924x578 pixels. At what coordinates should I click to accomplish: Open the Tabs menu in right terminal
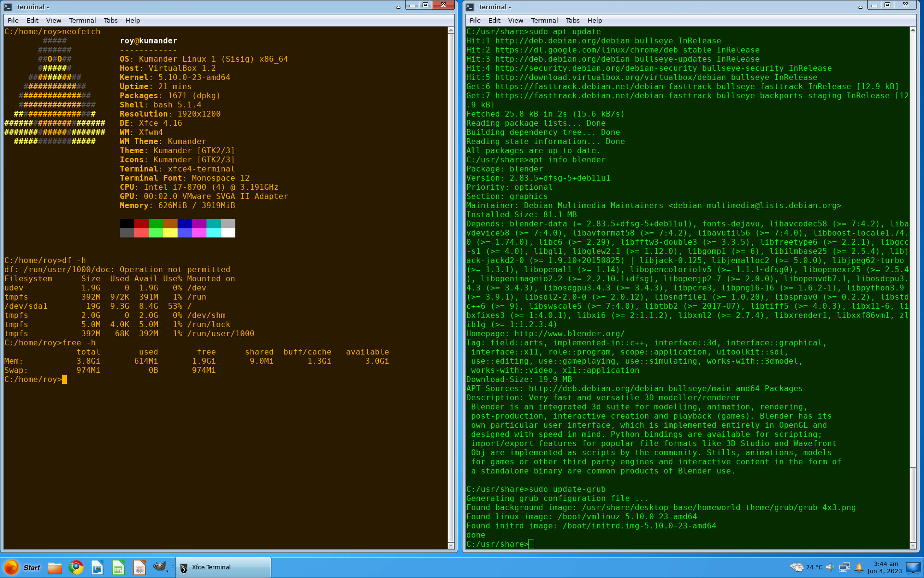point(572,20)
